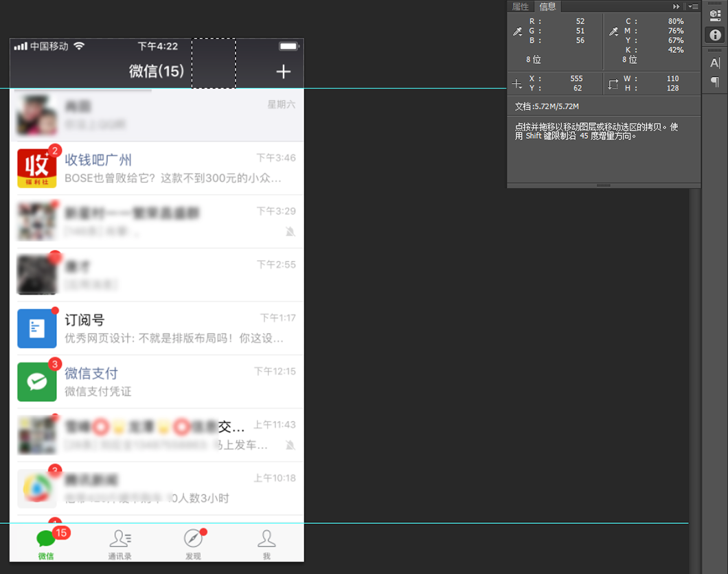The image size is (728, 574).
Task: Open the 3D materials panel icon
Action: point(715,15)
